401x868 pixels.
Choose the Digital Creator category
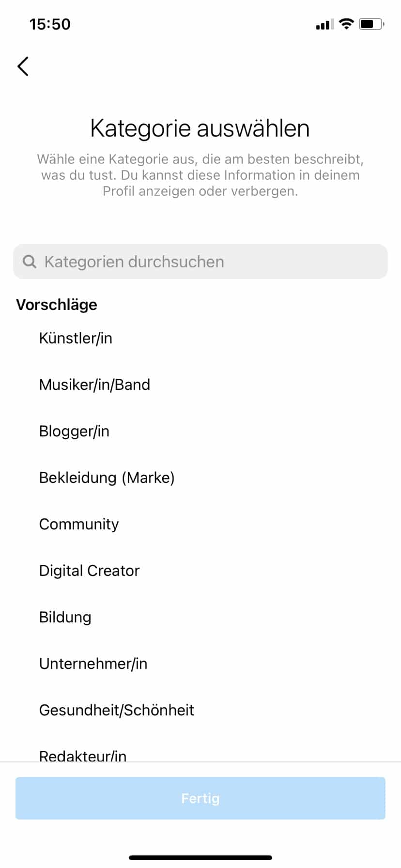(x=200, y=571)
